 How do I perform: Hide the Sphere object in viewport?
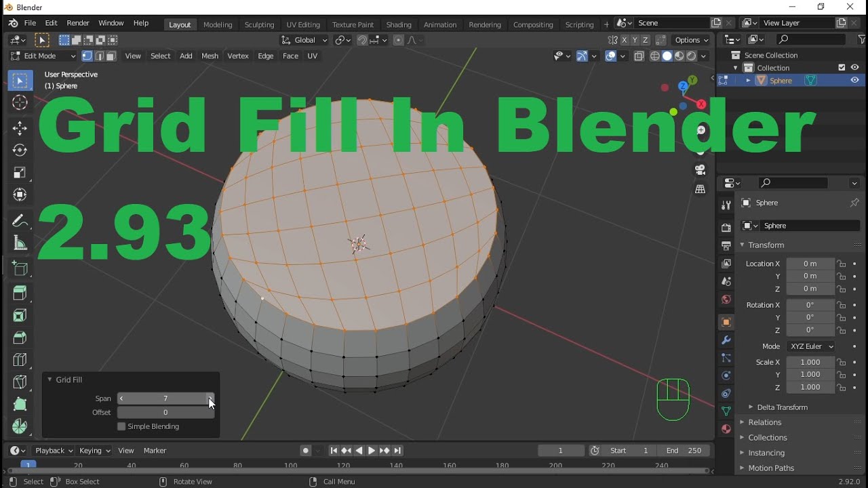coord(854,80)
